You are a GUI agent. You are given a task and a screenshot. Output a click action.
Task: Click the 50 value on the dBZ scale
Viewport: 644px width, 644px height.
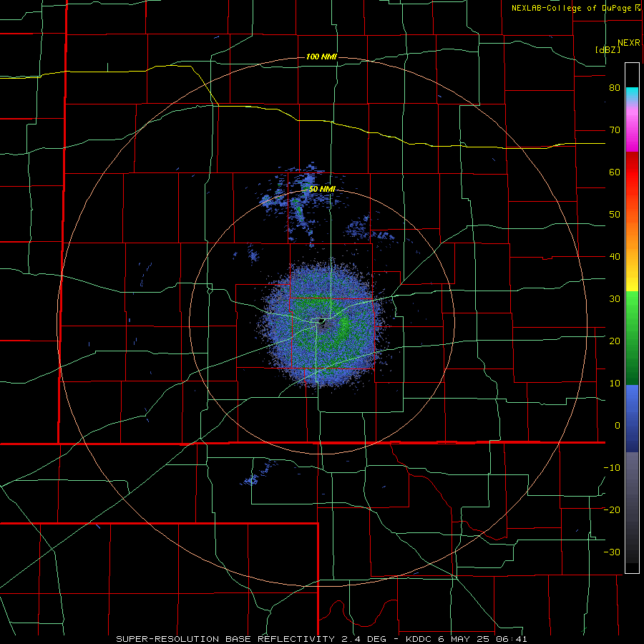pos(615,215)
